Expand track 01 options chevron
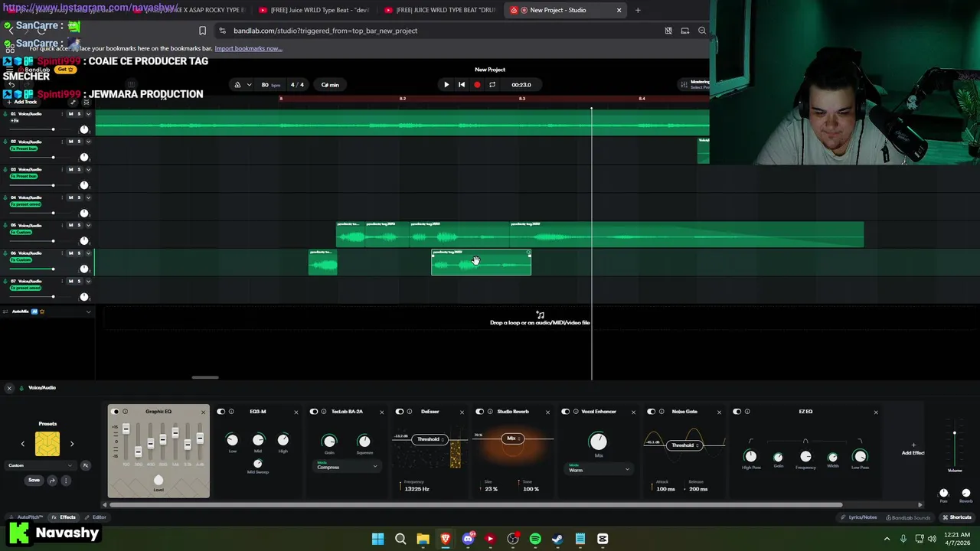The width and height of the screenshot is (980, 551). (88, 114)
